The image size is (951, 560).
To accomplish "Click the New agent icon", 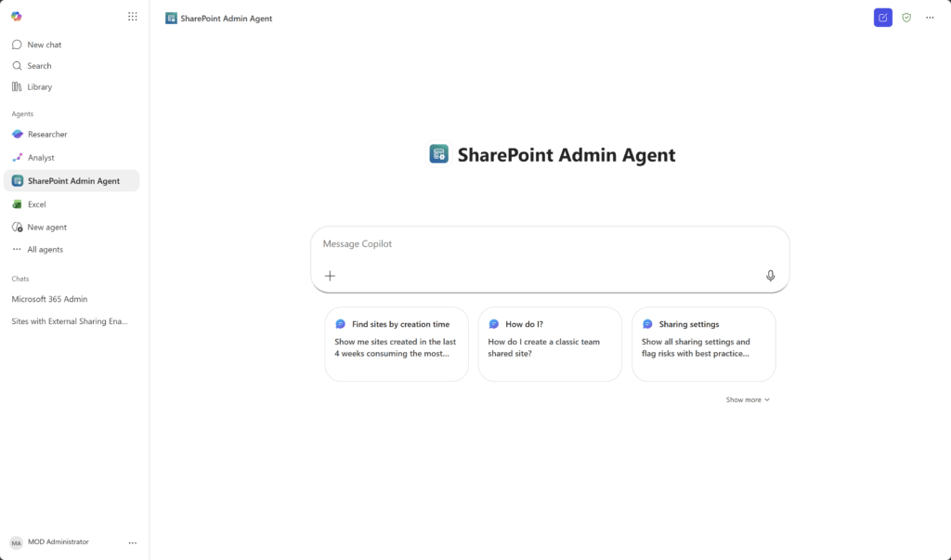I will (x=18, y=227).
